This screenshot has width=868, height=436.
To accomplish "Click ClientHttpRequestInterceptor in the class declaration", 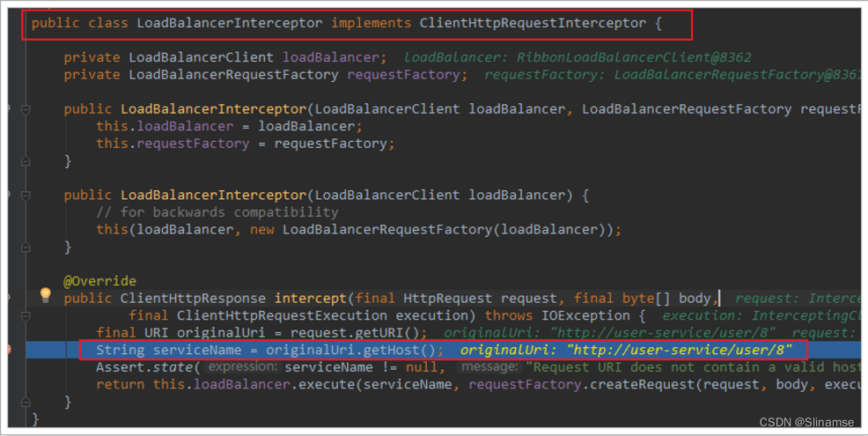I will tap(533, 23).
